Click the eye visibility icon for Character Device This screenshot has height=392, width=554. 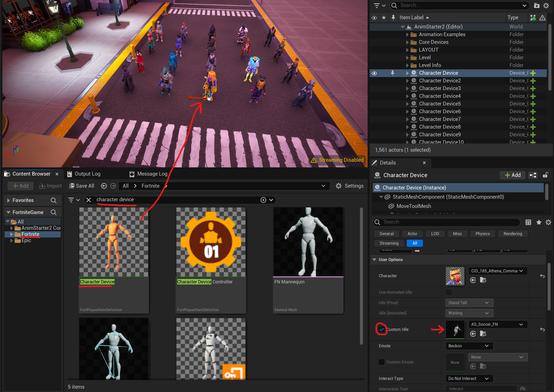[375, 73]
